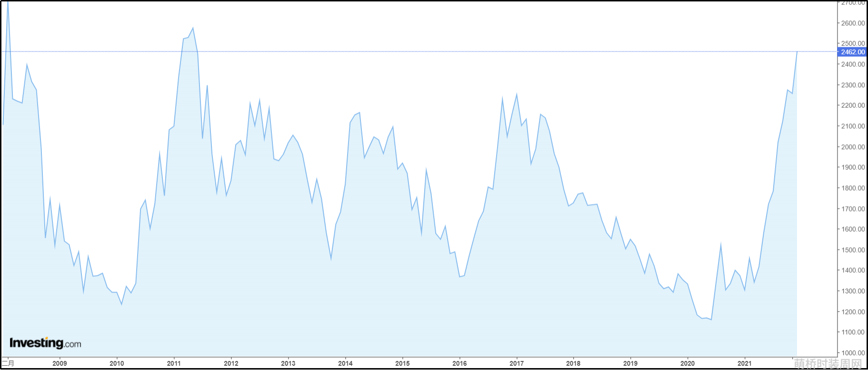Select the 2019 label on the time axis
868x370 pixels.
[x=630, y=363]
